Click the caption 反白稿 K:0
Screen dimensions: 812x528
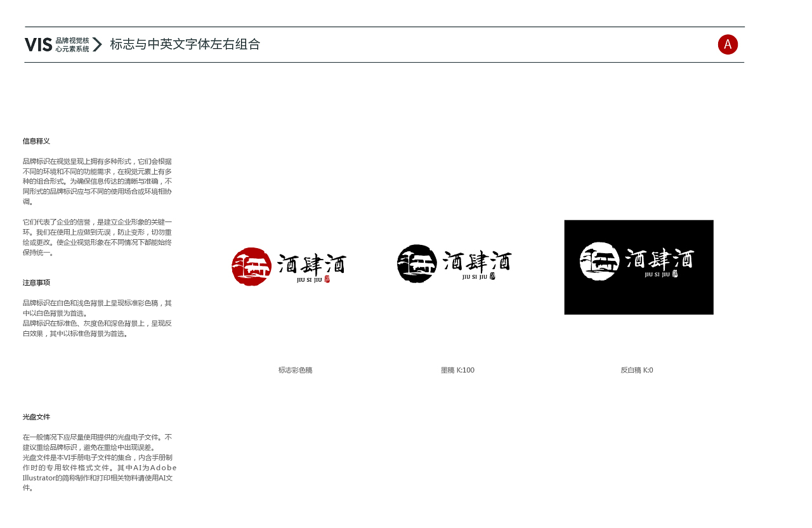click(637, 370)
